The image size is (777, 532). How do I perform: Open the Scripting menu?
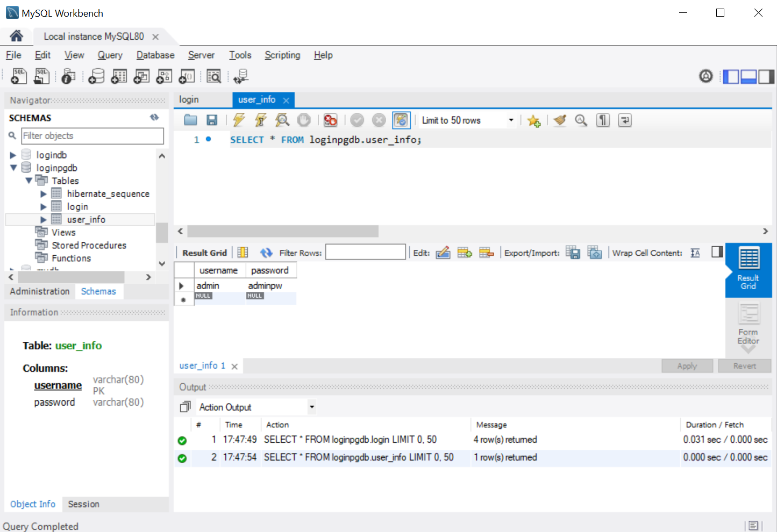click(x=282, y=55)
